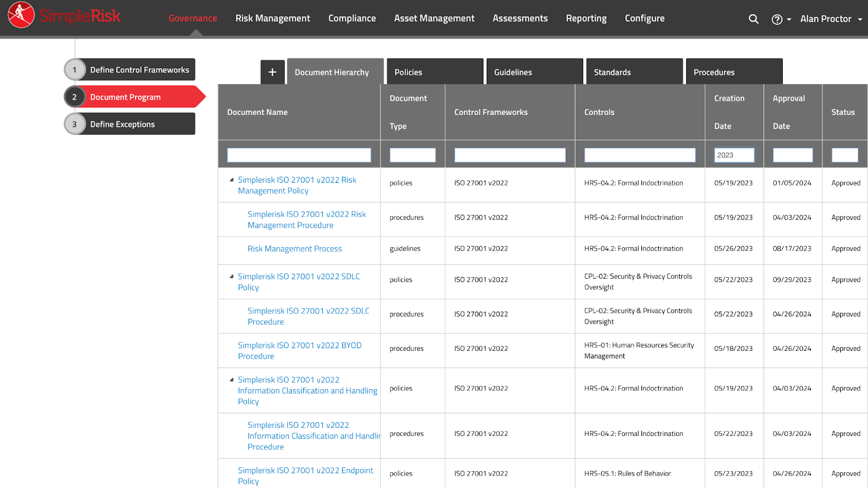The width and height of the screenshot is (868, 488).
Task: Switch to the Policies tab
Action: pyautogui.click(x=435, y=72)
